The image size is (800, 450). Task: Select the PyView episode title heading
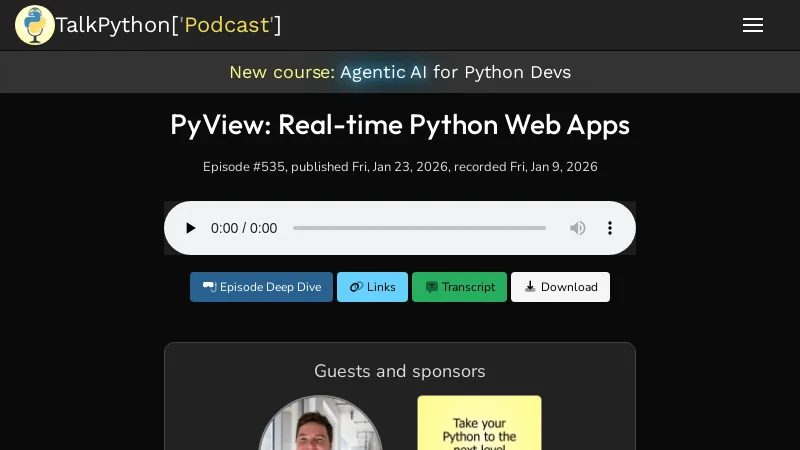(400, 125)
